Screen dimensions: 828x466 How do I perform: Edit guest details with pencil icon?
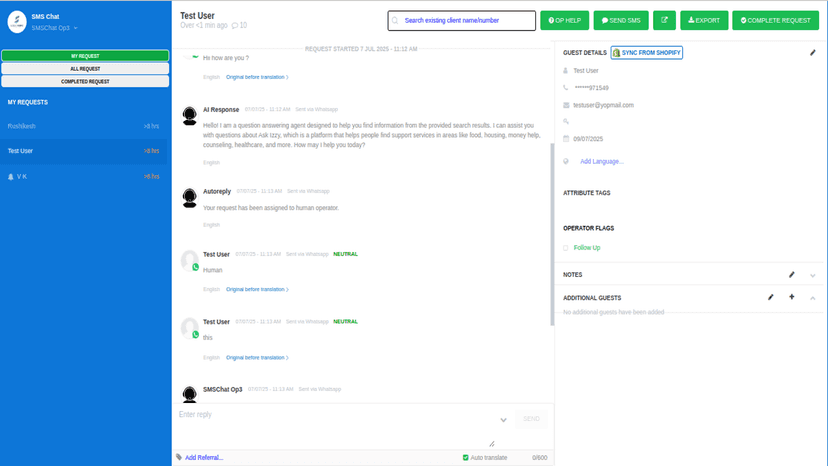[813, 52]
